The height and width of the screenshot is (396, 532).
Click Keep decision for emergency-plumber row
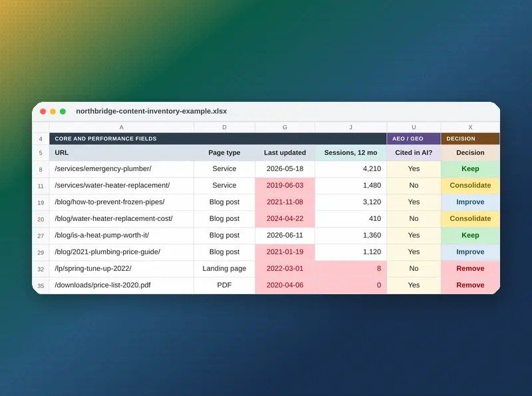(x=470, y=169)
